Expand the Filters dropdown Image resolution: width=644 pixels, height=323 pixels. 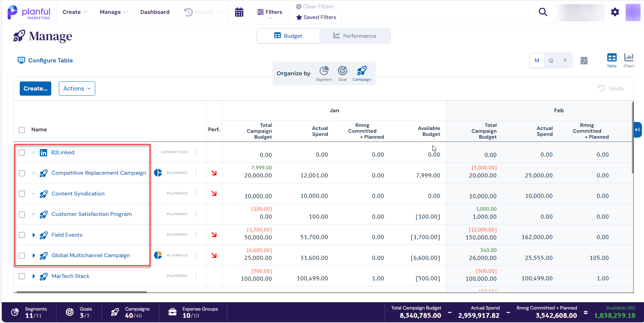[x=270, y=13]
